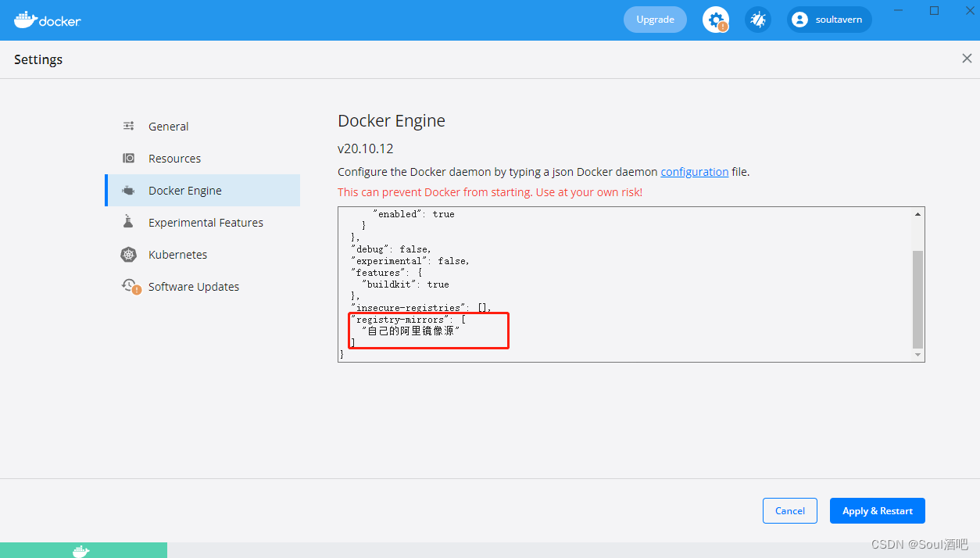Click the Experimental Features flask icon
Image resolution: width=980 pixels, height=558 pixels.
(x=129, y=222)
